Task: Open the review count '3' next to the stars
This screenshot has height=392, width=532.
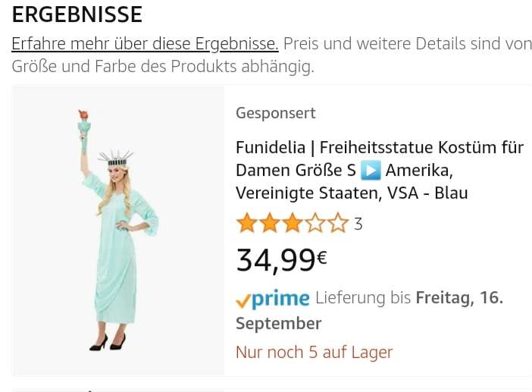Action: pyautogui.click(x=358, y=224)
